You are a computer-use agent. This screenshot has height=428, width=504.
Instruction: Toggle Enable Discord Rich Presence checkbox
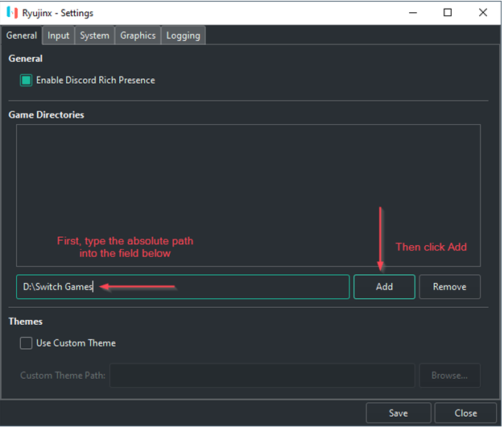(x=26, y=80)
